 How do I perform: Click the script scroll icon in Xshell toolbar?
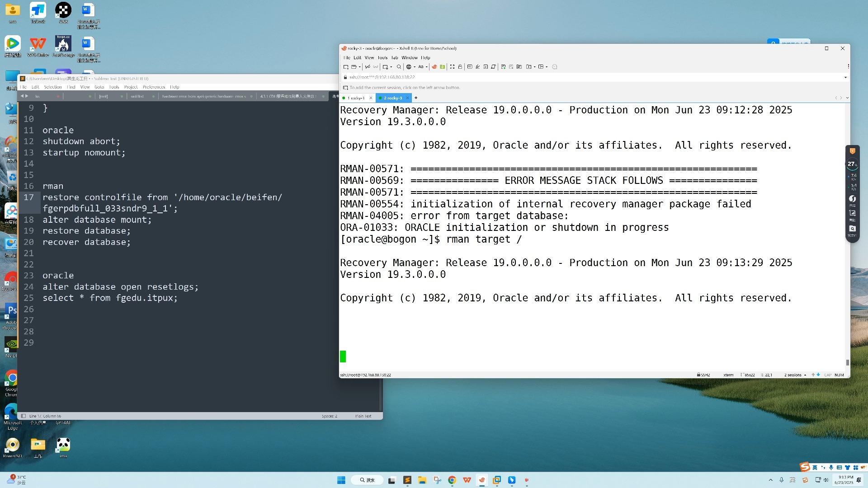coord(493,67)
